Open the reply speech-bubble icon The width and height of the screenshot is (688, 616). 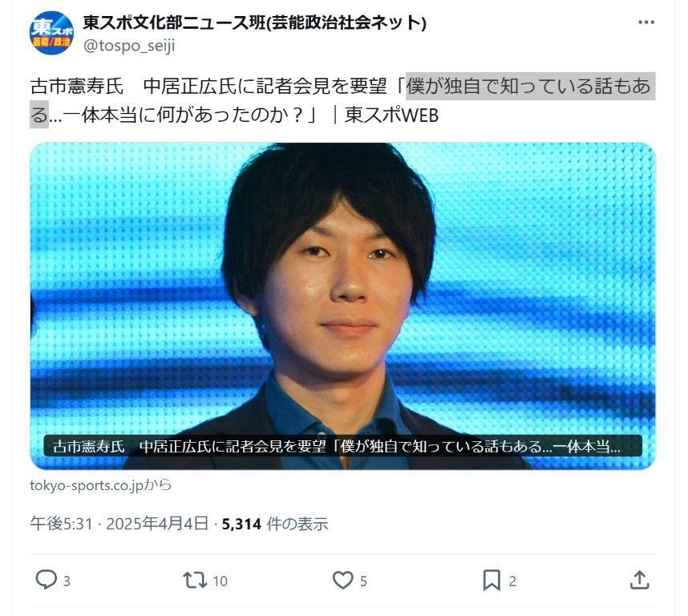(46, 580)
